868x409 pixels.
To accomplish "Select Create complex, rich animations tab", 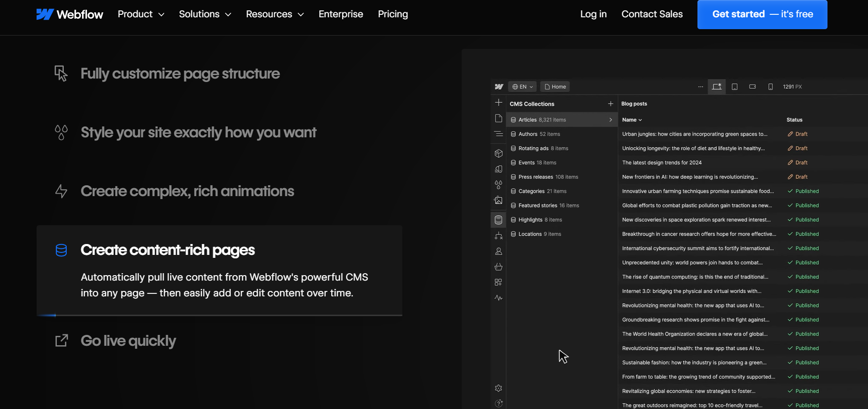I will pyautogui.click(x=187, y=191).
